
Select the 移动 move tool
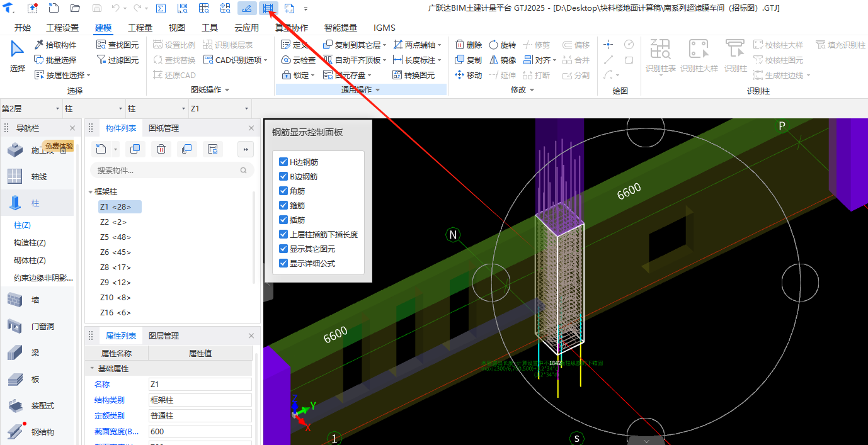click(468, 75)
